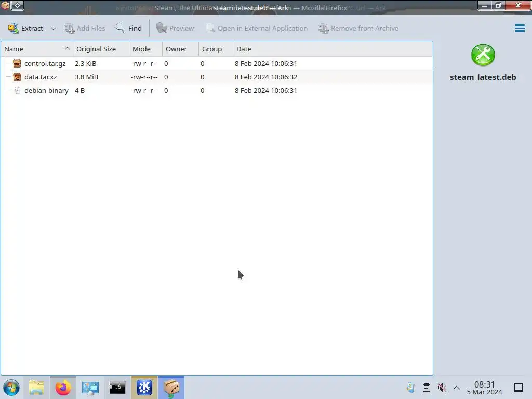Click Open in External Application
The image size is (532, 399).
point(257,28)
